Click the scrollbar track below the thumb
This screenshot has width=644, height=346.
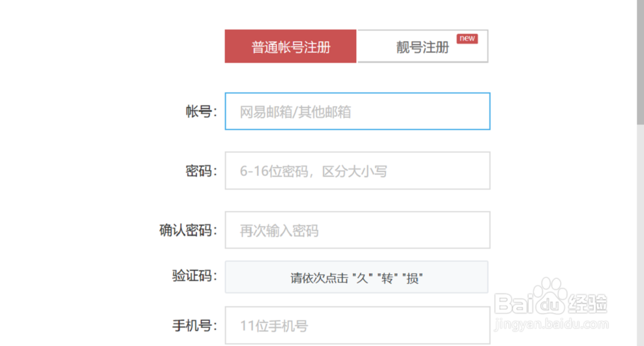pos(640,235)
